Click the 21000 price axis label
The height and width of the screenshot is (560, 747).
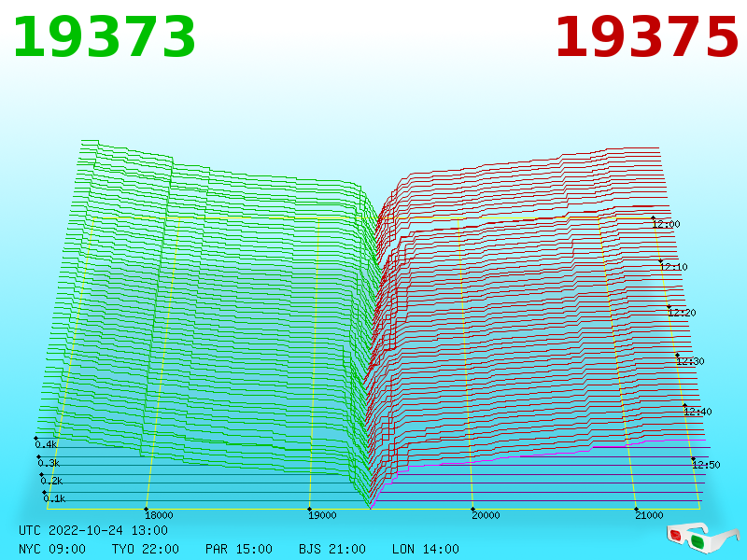point(649,515)
